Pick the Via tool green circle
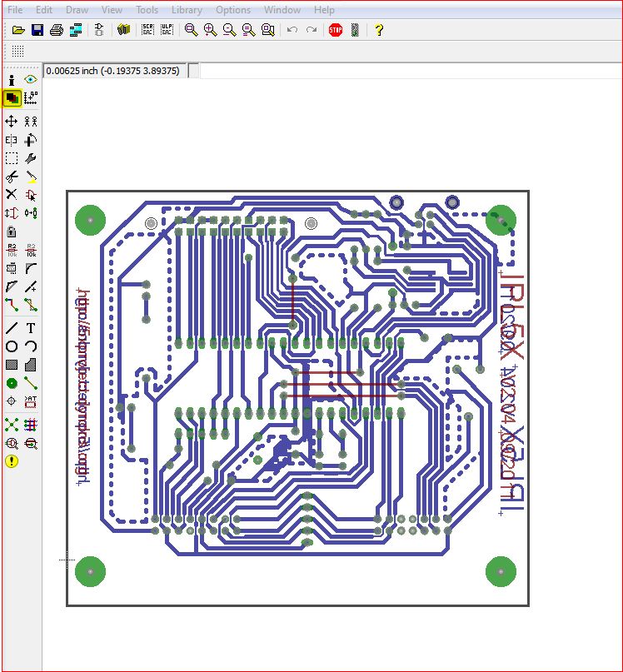Image resolution: width=623 pixels, height=672 pixels. coord(11,383)
